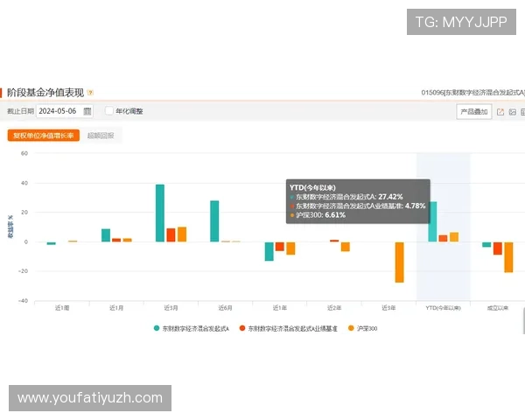
Task: Click the 近3年 axis label
Action: click(x=388, y=308)
